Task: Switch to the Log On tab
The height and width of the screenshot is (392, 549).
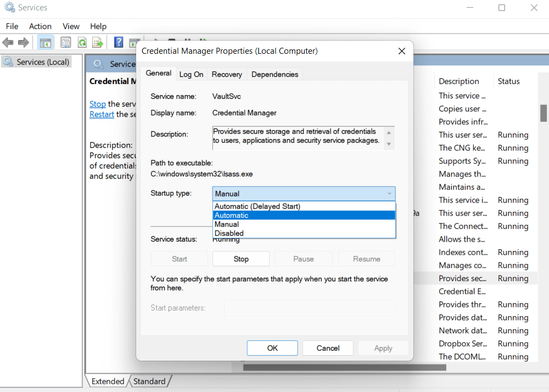Action: [x=191, y=74]
